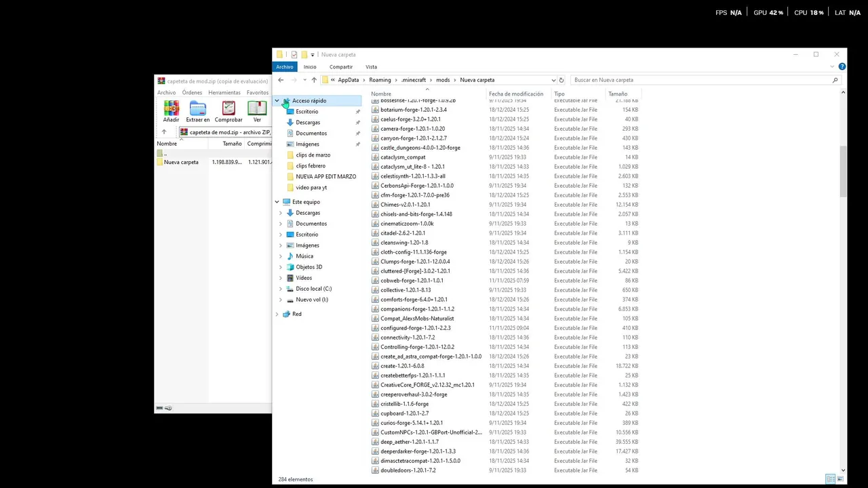Open Customize Quick Access Toolbar dropdown
The height and width of the screenshot is (488, 868).
(x=313, y=55)
